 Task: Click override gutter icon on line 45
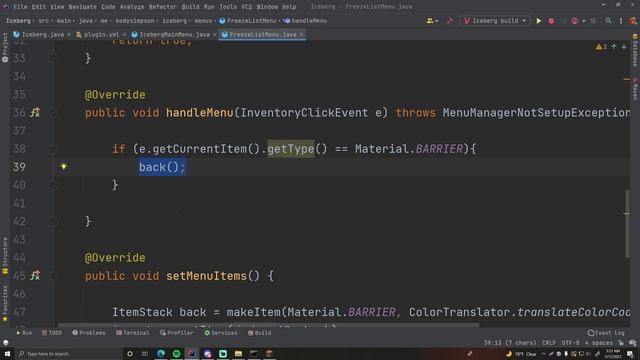(35, 276)
